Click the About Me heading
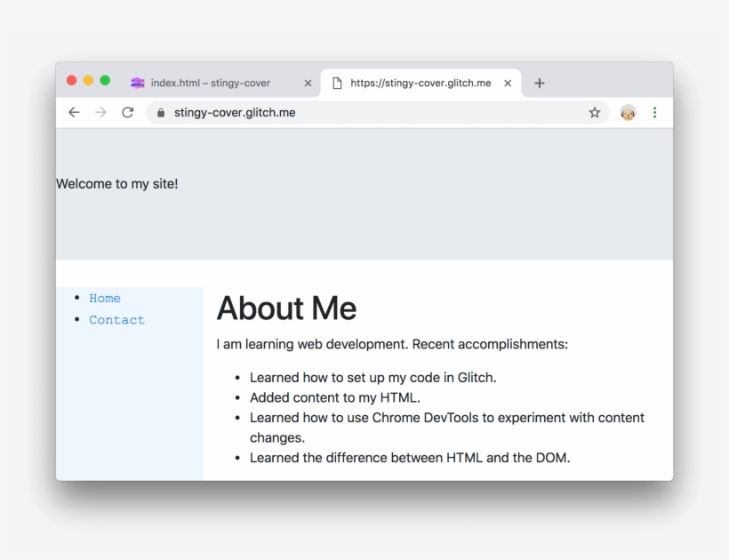Image resolution: width=729 pixels, height=560 pixels. click(x=286, y=308)
